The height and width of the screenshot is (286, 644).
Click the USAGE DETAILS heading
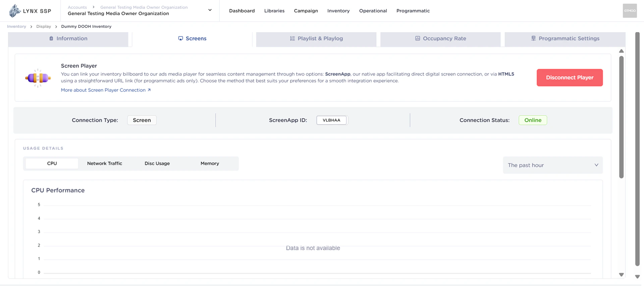click(x=43, y=148)
